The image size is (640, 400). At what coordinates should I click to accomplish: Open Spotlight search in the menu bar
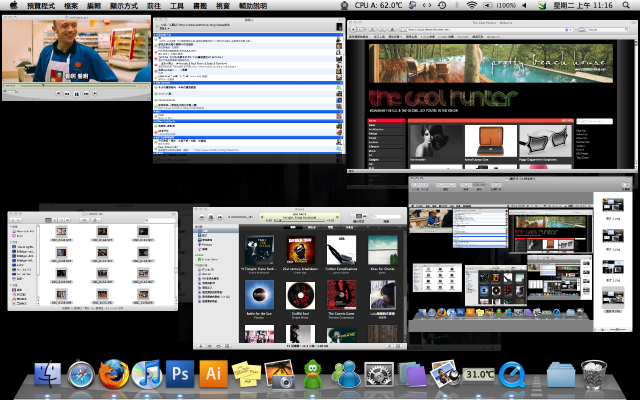[628, 6]
